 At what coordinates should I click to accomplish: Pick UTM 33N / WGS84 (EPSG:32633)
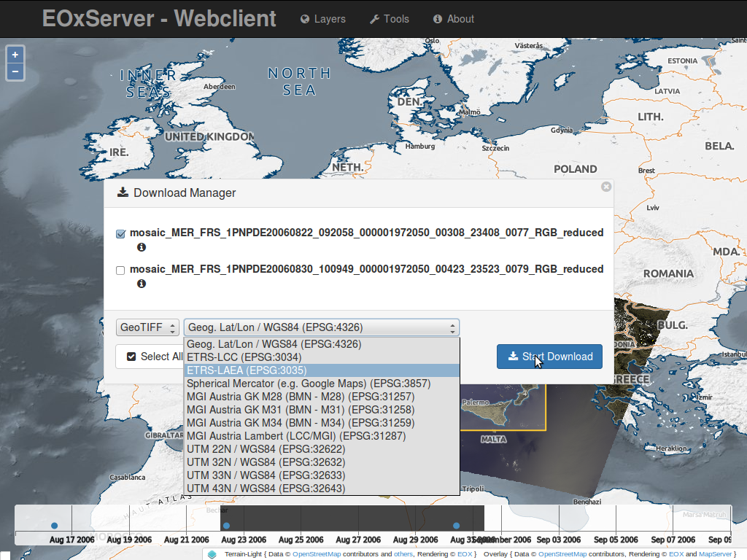coord(322,475)
